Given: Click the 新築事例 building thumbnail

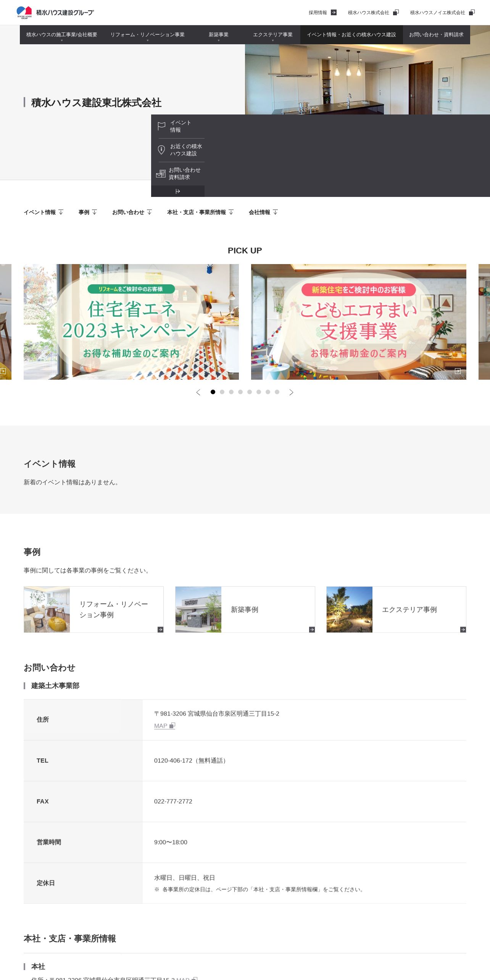Looking at the screenshot, I should click(x=198, y=609).
